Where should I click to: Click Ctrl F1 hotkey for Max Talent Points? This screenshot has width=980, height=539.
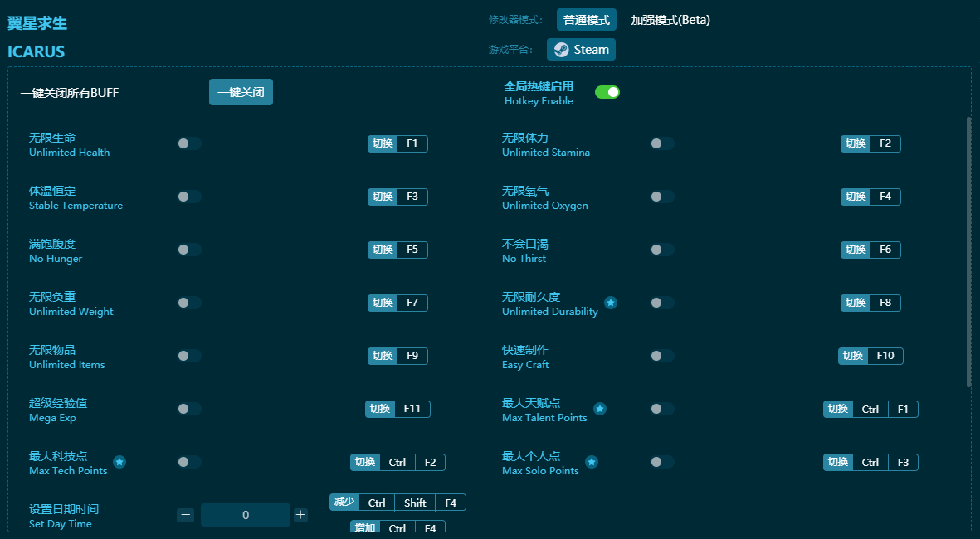(870, 409)
